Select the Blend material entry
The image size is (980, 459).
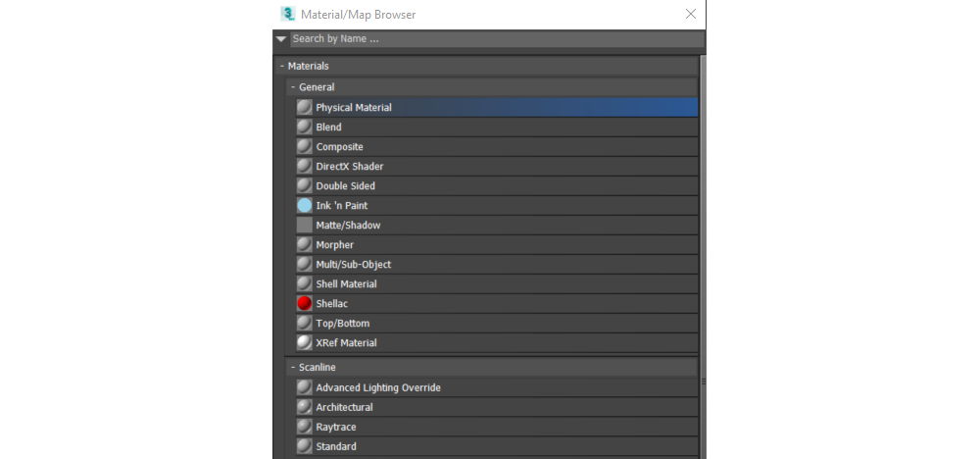(328, 127)
